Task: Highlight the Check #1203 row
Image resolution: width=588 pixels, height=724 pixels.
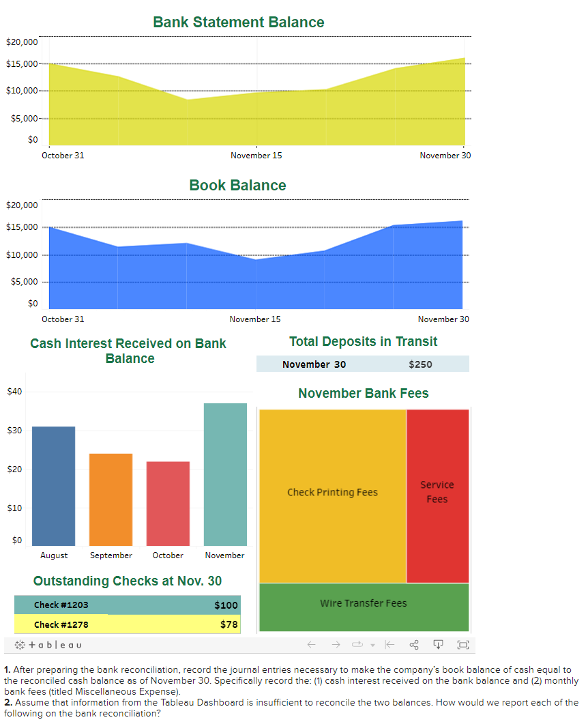Action: pyautogui.click(x=128, y=605)
